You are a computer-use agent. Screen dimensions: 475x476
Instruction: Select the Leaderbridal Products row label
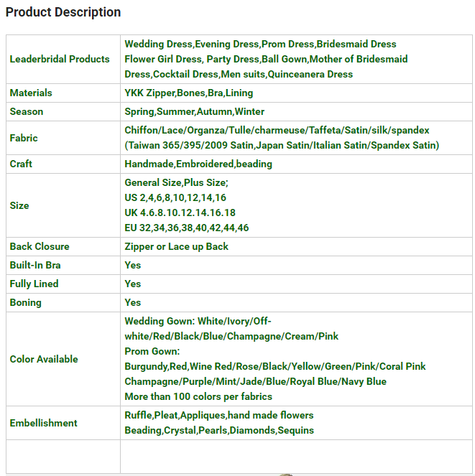pyautogui.click(x=60, y=59)
